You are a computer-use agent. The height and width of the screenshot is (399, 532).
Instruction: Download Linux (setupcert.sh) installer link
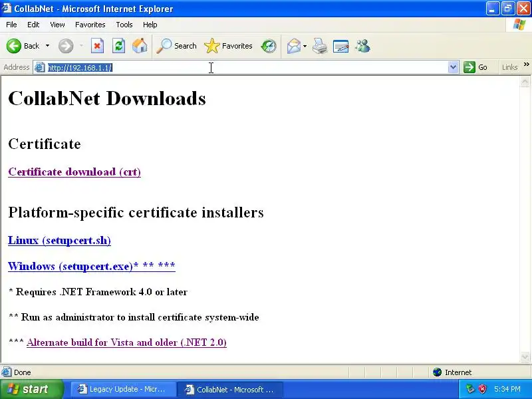[x=59, y=240]
